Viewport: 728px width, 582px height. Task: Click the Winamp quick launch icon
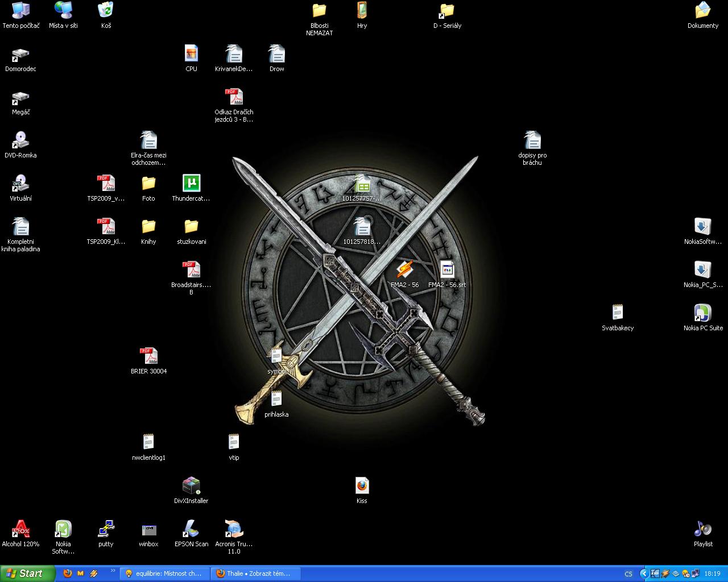(94, 573)
